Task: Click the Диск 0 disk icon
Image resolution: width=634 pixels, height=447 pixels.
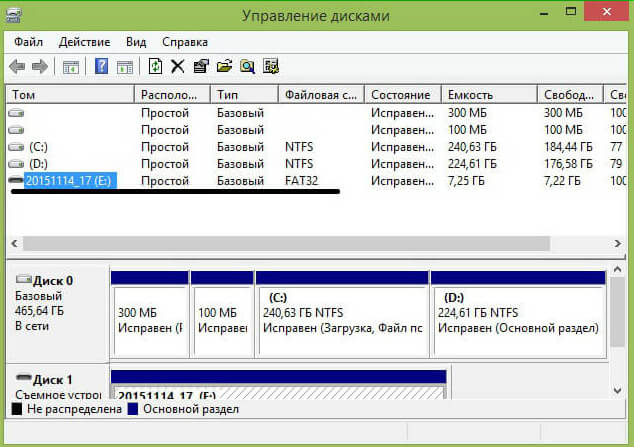Action: point(23,279)
